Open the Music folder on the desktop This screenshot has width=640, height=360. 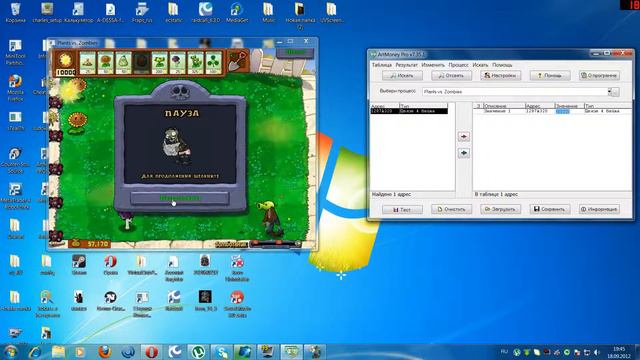pos(268,12)
